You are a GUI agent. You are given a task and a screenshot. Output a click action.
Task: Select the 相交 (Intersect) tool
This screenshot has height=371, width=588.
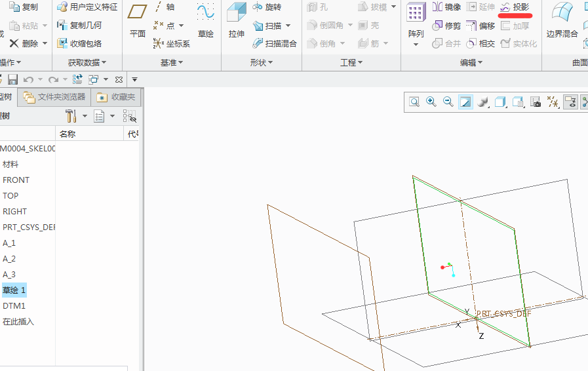pos(480,43)
